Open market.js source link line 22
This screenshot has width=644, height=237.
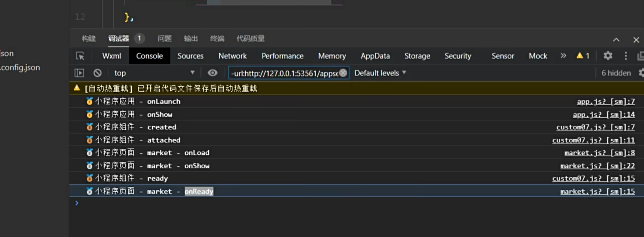pos(597,166)
